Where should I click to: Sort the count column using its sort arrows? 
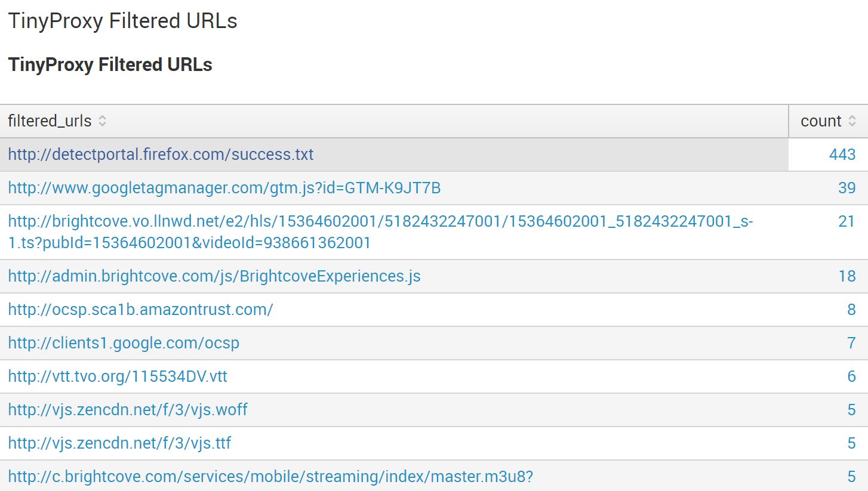click(853, 121)
